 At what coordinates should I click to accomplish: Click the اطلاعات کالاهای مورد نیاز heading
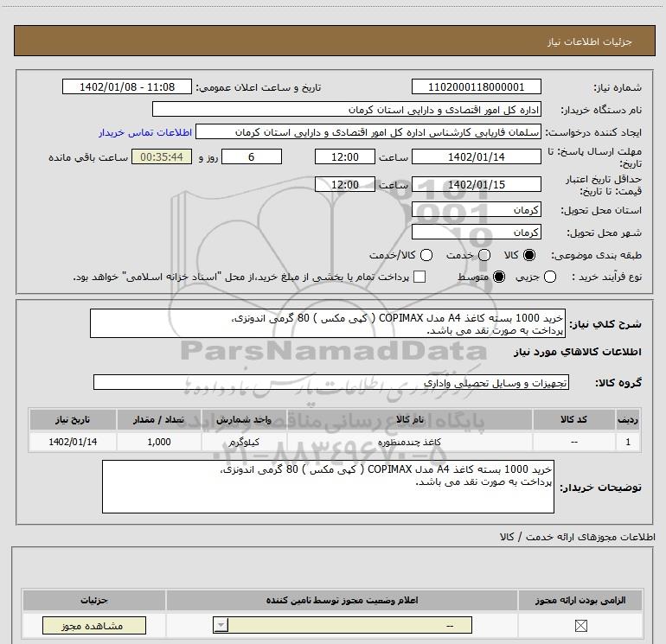click(577, 352)
